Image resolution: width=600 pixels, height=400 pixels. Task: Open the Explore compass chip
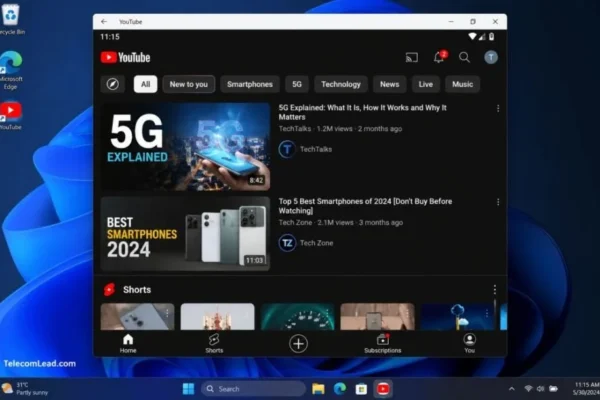(112, 84)
